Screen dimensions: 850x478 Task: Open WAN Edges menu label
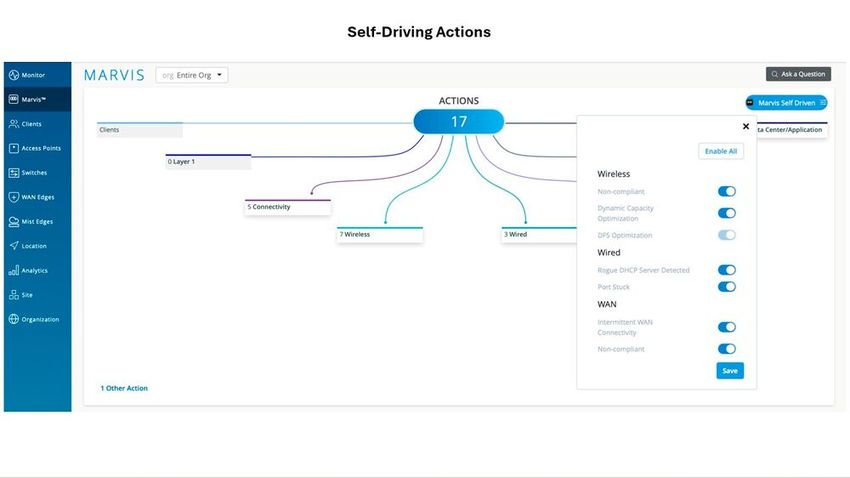38,197
